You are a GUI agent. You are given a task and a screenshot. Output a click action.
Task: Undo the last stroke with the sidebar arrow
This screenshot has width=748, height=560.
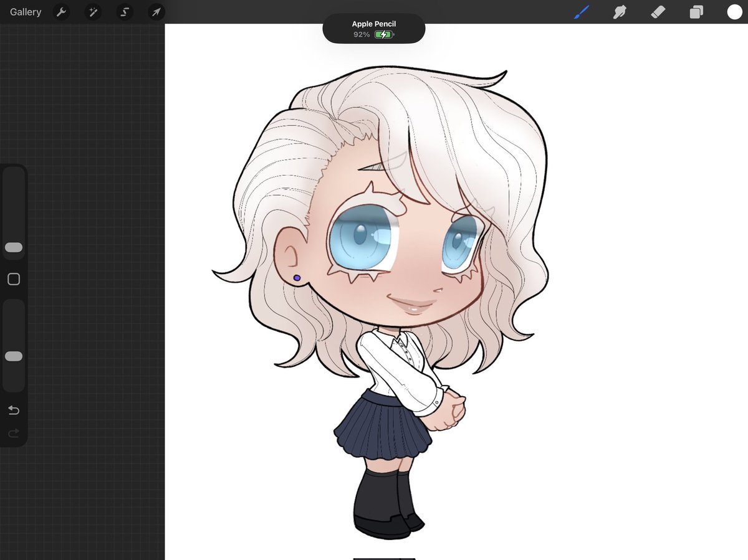pos(13,410)
